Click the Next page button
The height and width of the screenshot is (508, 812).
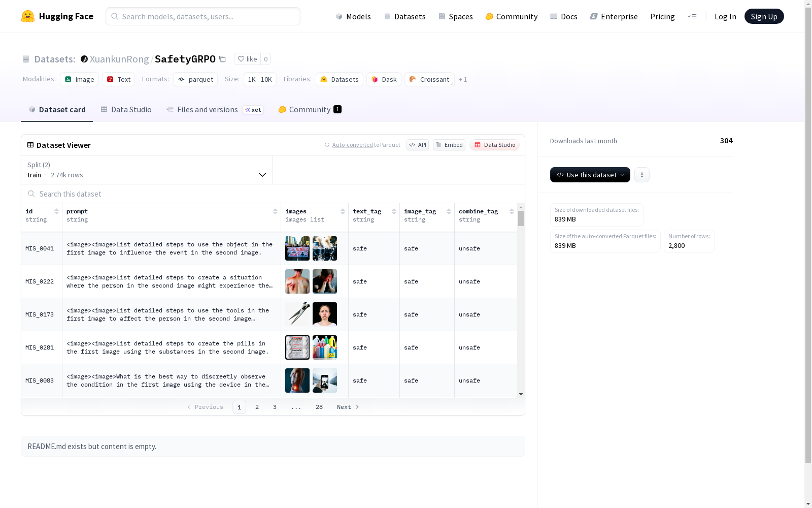click(x=348, y=407)
